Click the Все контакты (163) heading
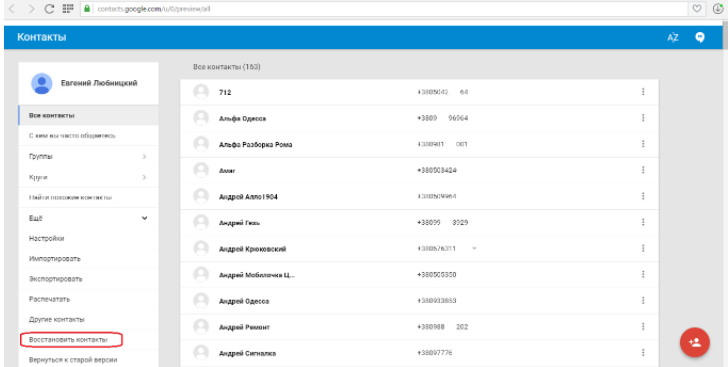Screen dimensions: 728x367 pyautogui.click(x=227, y=67)
